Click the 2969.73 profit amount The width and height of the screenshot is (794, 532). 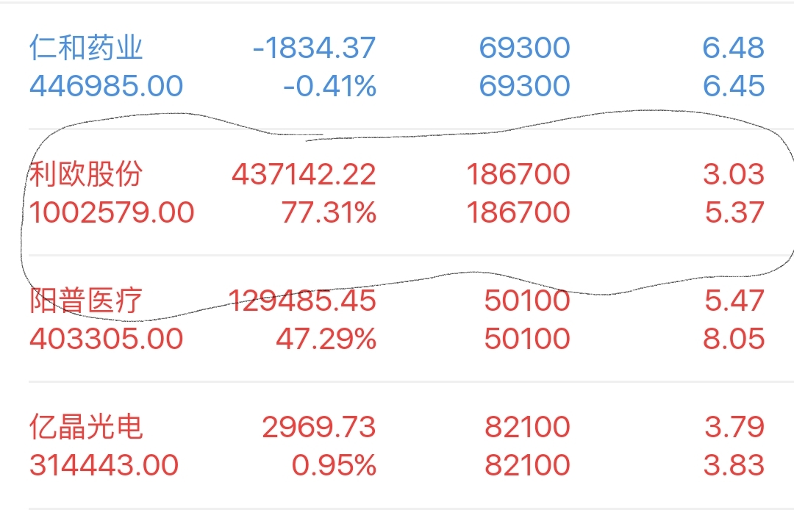pos(319,427)
